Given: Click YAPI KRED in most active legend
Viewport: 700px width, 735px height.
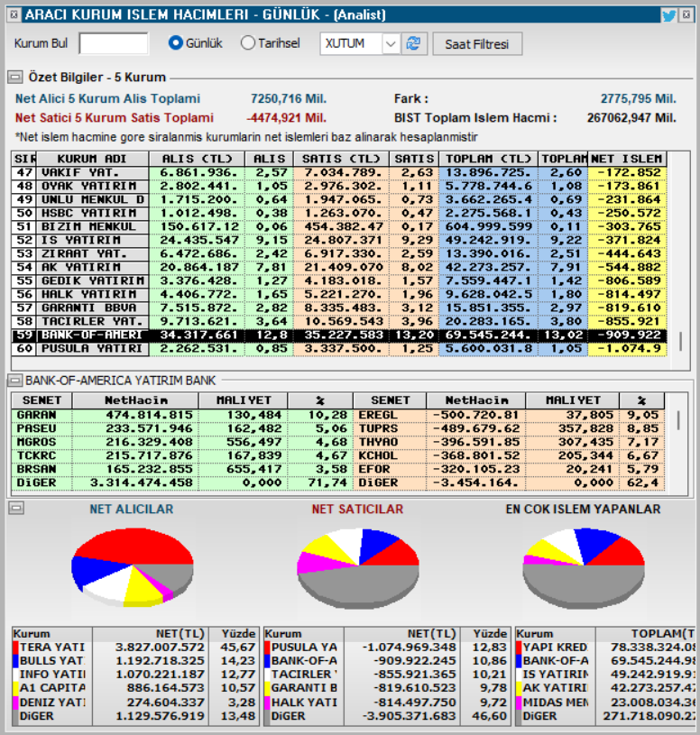Looking at the screenshot, I should (555, 648).
